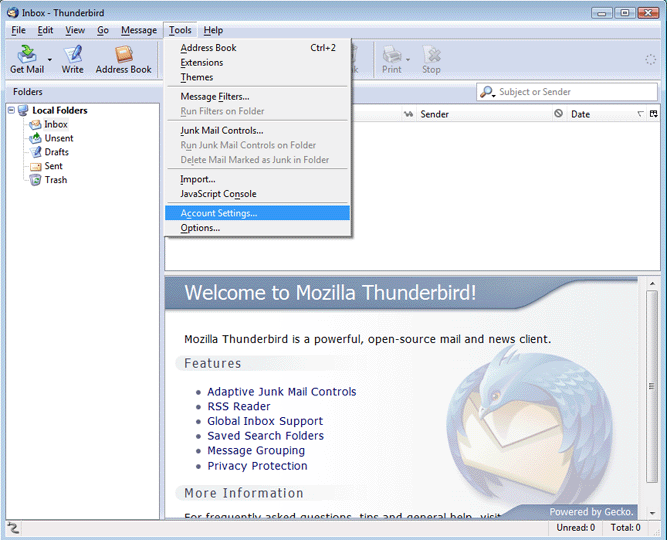Open the Saved Search Folders link

[265, 436]
